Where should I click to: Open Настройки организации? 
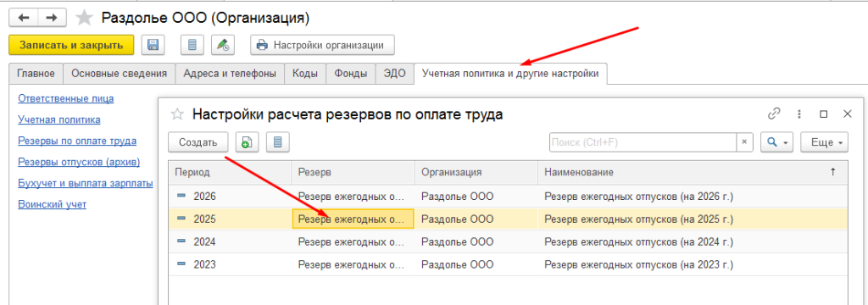pos(322,46)
